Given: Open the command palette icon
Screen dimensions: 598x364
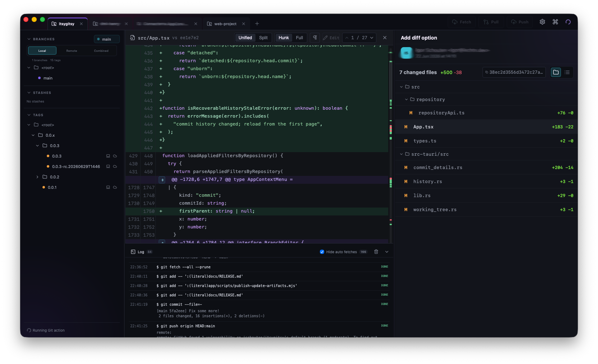Looking at the screenshot, I should click(x=555, y=22).
